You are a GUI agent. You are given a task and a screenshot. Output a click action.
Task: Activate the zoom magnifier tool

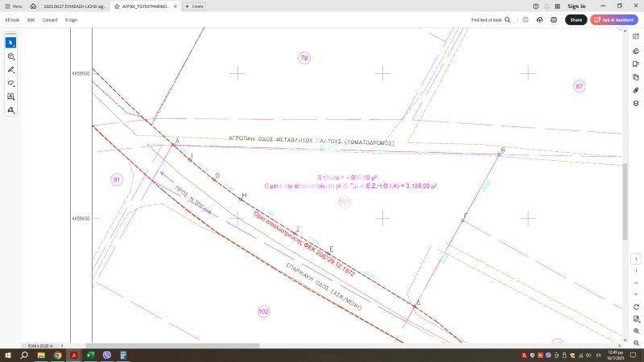(x=10, y=56)
